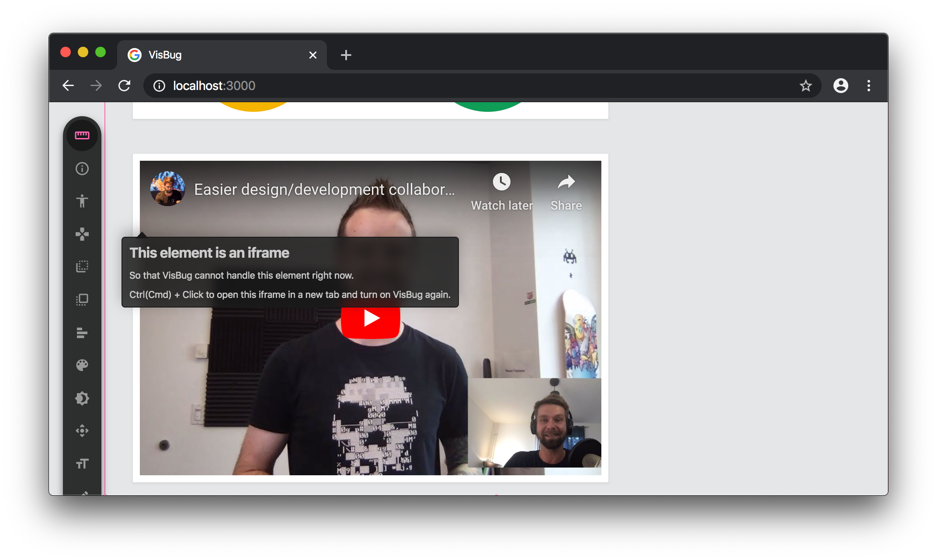Open a new browser tab
The image size is (937, 560).
(x=346, y=55)
